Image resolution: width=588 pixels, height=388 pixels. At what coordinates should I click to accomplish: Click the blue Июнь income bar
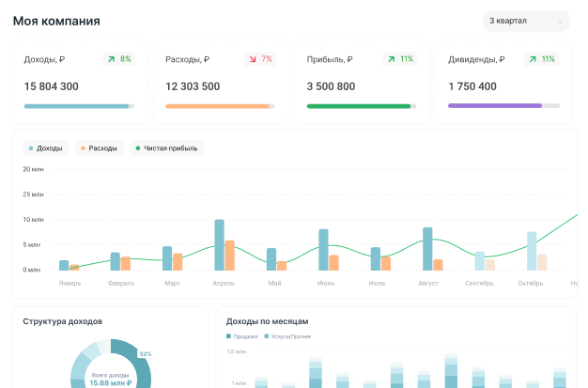(324, 250)
